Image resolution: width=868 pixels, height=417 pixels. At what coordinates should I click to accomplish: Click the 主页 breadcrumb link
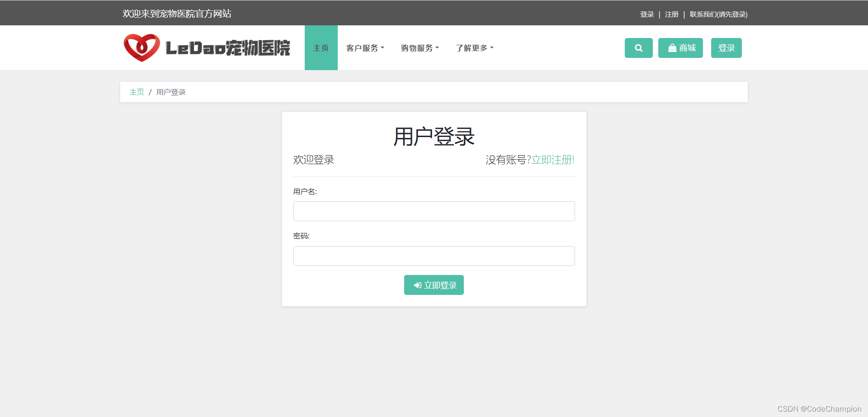(137, 92)
